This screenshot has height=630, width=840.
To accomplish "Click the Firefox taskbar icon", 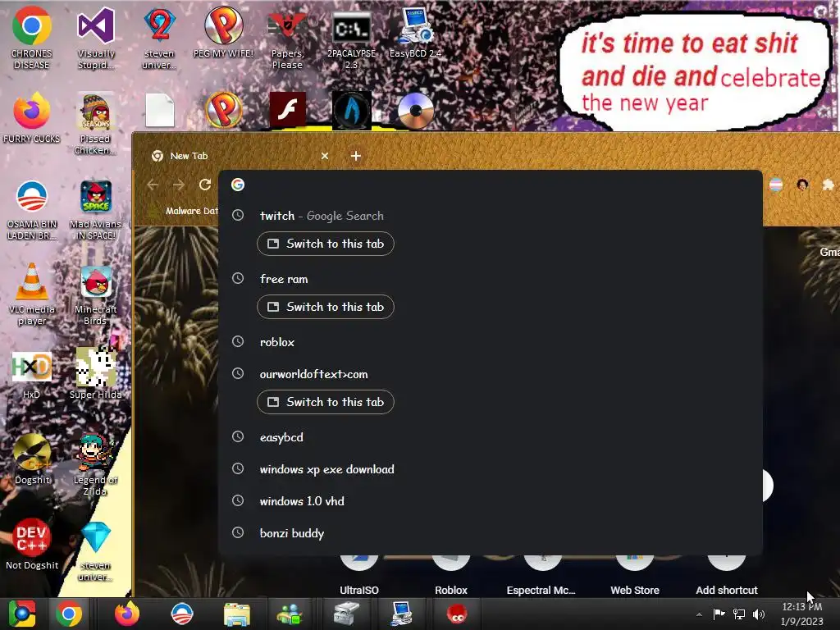I will [127, 614].
